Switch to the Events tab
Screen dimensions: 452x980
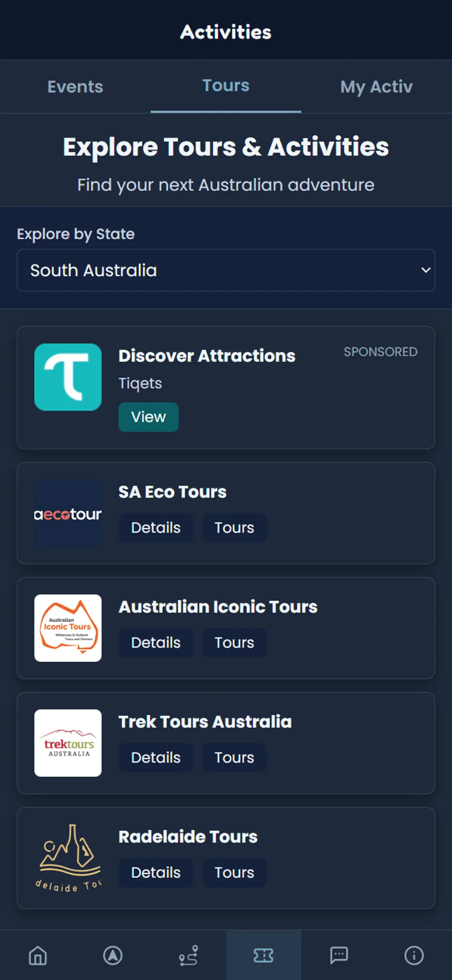click(75, 86)
